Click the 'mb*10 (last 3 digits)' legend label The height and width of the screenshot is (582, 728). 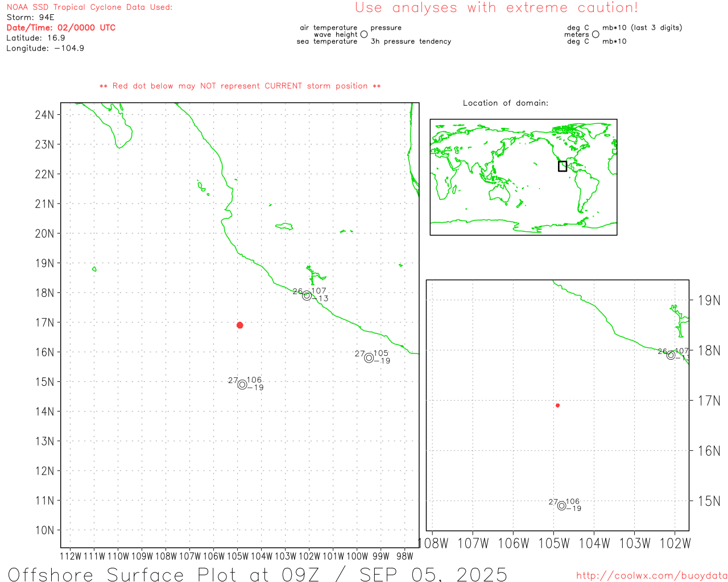[x=642, y=28]
